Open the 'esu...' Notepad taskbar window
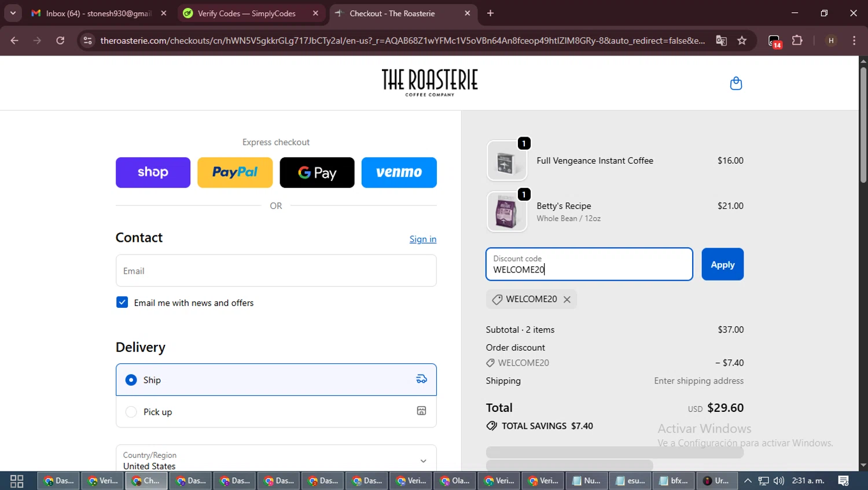868x490 pixels. click(x=630, y=481)
